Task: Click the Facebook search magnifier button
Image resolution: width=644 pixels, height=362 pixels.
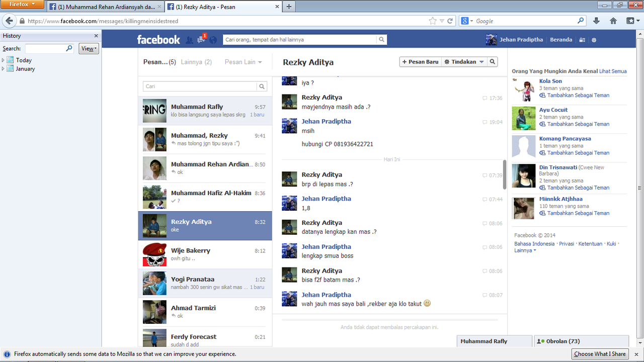Action: point(382,40)
